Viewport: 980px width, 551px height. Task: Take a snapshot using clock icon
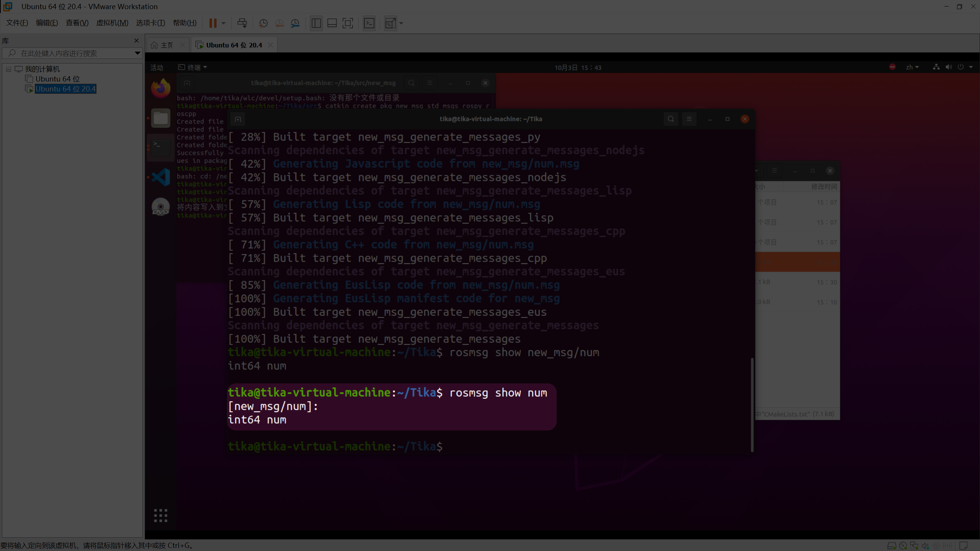point(263,23)
